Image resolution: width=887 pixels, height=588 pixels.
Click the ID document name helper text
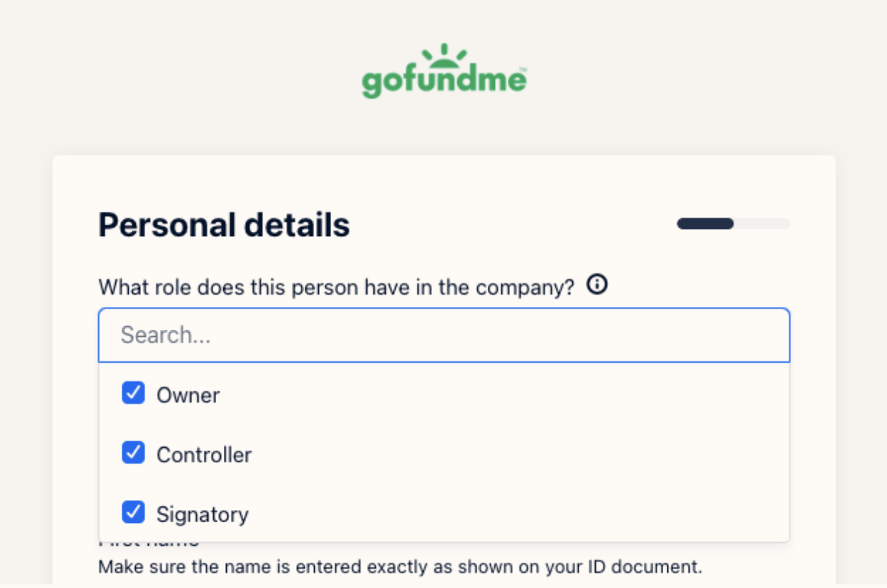tap(401, 567)
